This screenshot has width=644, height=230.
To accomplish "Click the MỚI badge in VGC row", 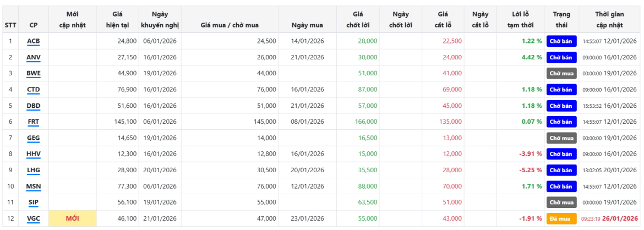I will (72, 218).
